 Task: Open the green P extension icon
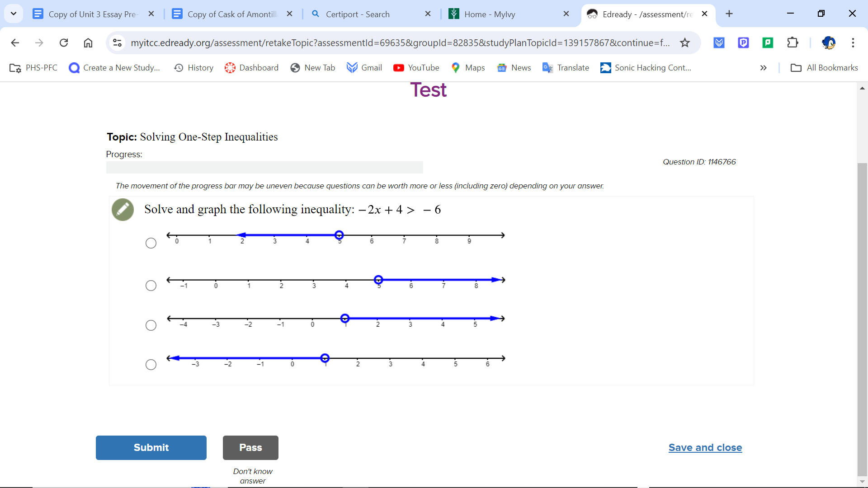point(768,42)
